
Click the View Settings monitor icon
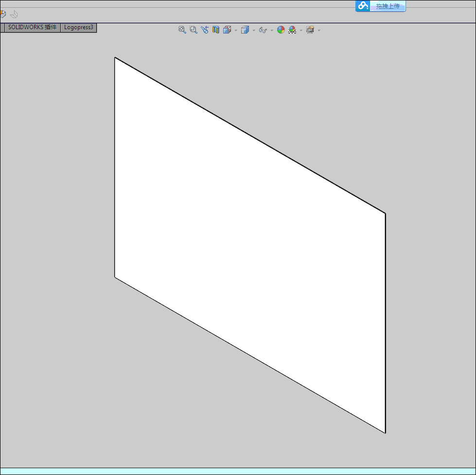click(x=310, y=30)
